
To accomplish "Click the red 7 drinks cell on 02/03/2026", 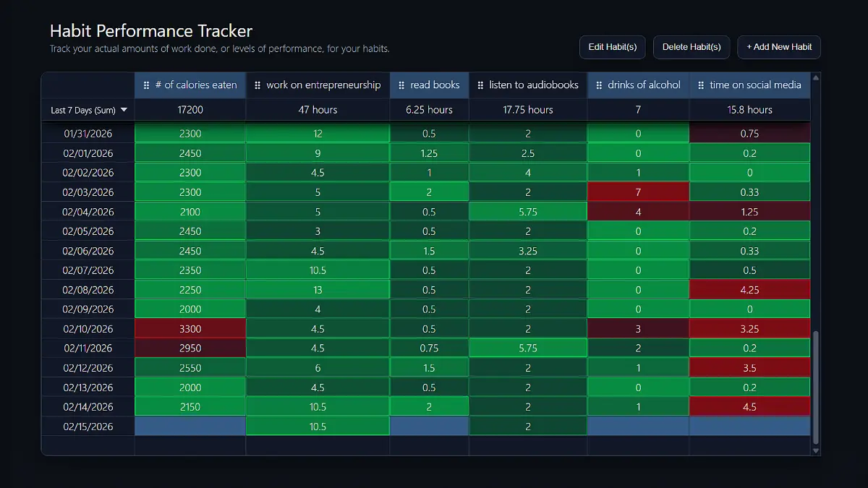I will (638, 192).
